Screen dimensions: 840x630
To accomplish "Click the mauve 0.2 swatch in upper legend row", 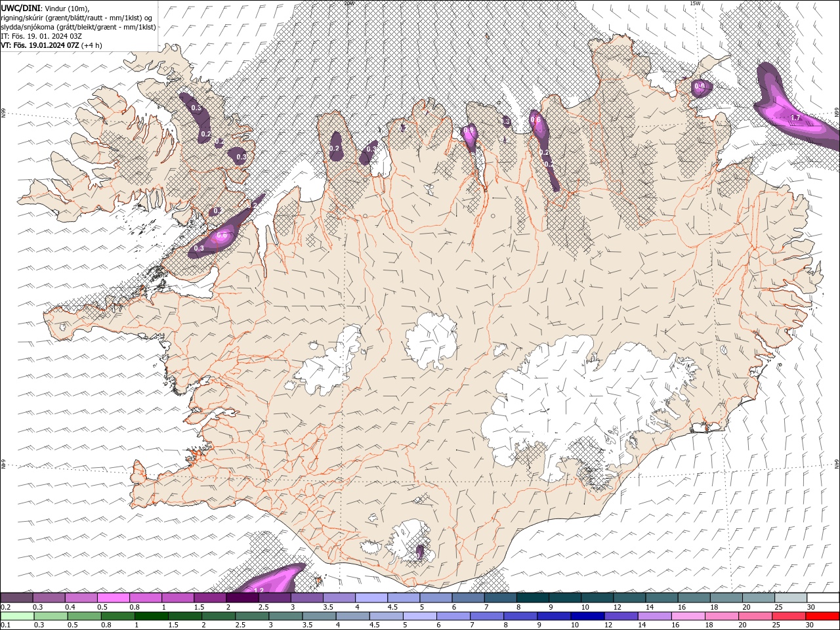I will tap(16, 598).
